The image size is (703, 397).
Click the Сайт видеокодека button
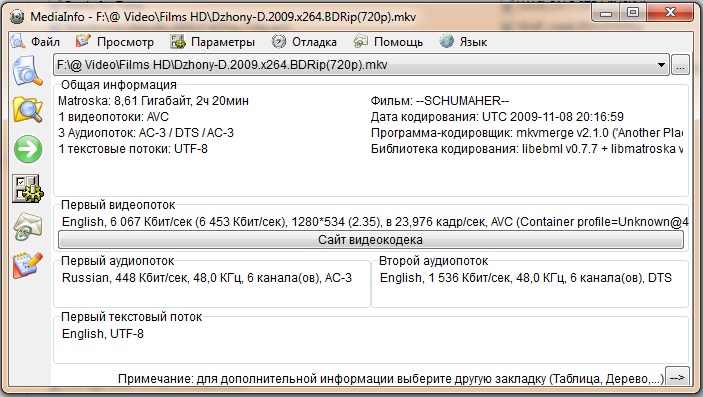(371, 240)
